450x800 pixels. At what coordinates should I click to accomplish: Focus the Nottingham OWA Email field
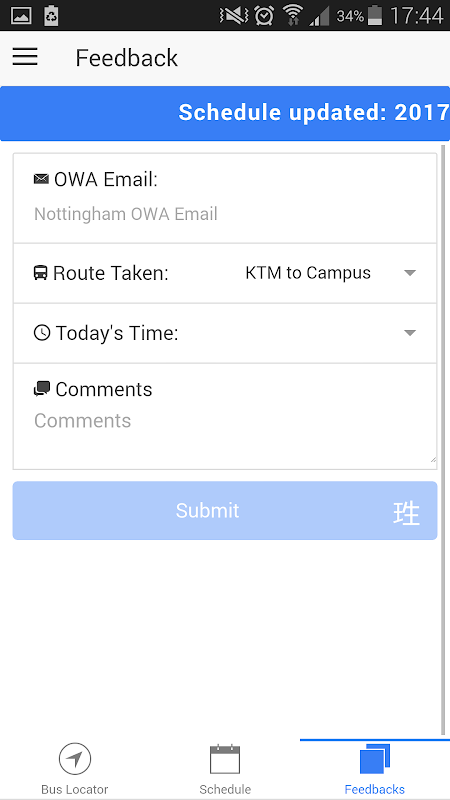coord(225,214)
